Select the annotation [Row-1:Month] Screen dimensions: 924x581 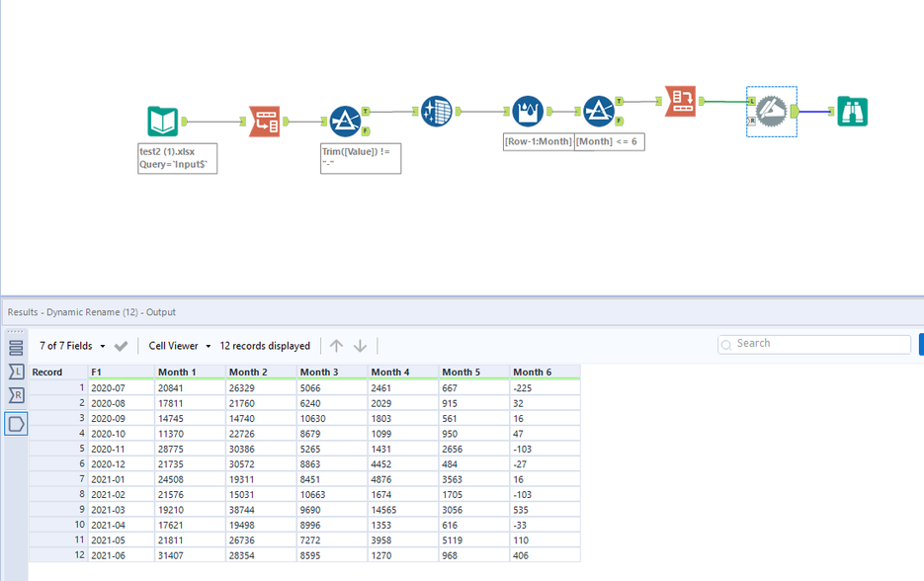point(539,141)
